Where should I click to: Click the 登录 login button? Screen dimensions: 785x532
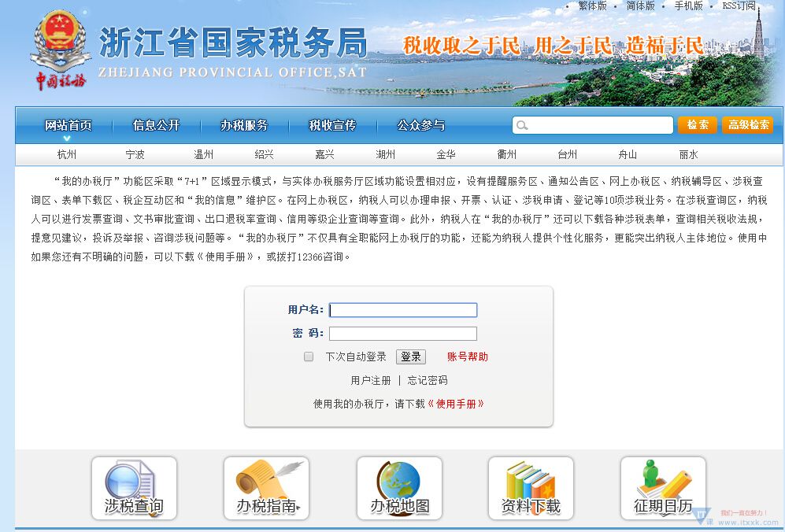click(411, 357)
